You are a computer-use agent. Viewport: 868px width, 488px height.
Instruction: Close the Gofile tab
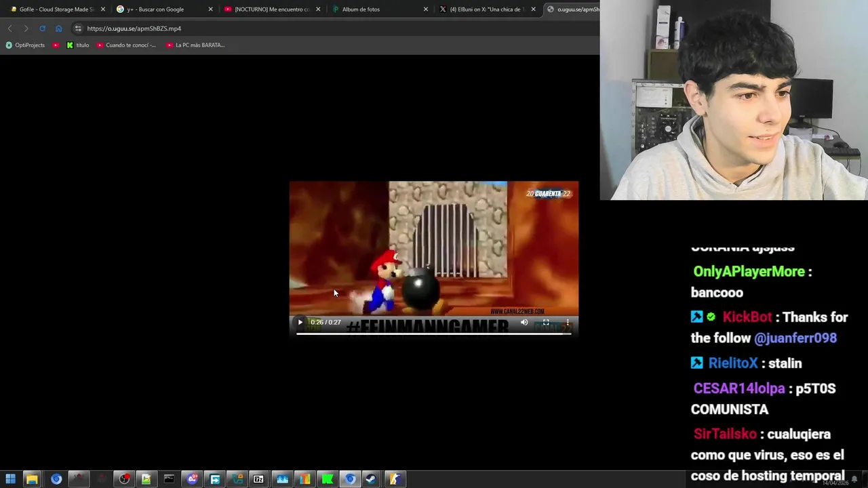click(103, 9)
